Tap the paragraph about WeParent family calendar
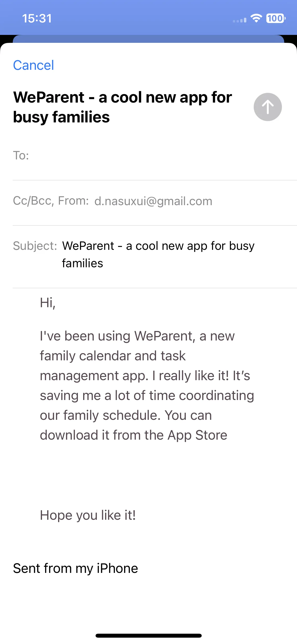Screen dimensions: 297x644 [147, 385]
